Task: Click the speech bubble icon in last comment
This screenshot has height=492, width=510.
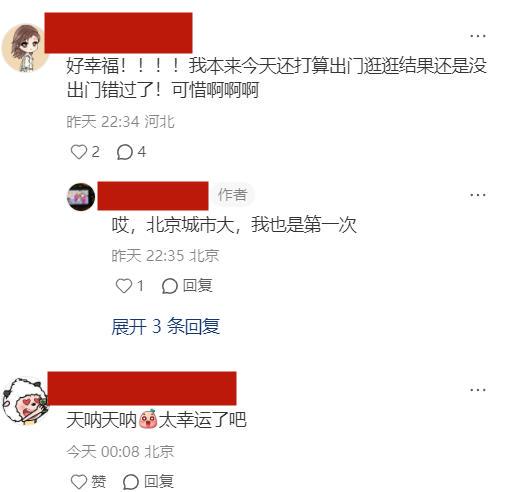Action: 131,482
